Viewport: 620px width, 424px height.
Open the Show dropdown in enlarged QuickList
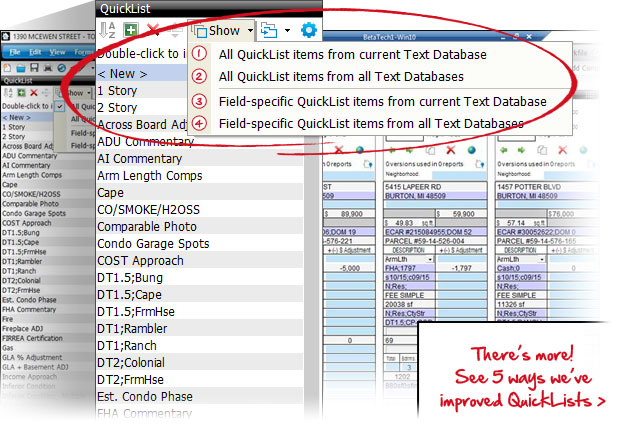click(x=223, y=30)
